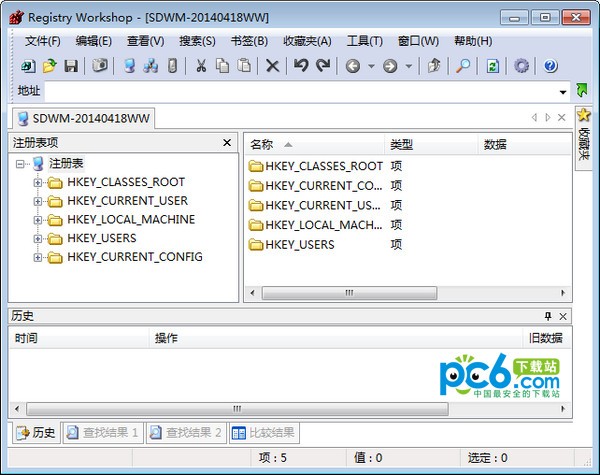This screenshot has width=600, height=475.
Task: Sort by the 类型 column header
Action: [431, 145]
